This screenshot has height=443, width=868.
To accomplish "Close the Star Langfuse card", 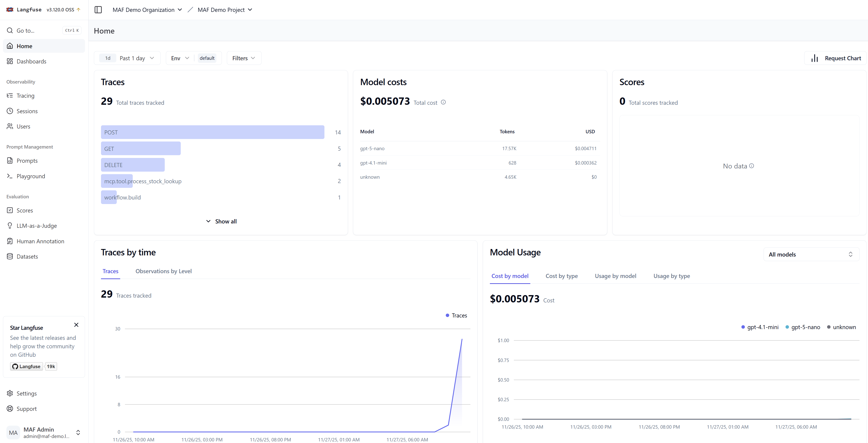I will pyautogui.click(x=76, y=325).
